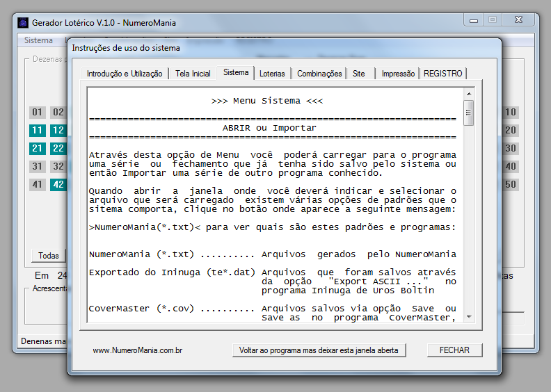Toggle number 01 in main window

[x=38, y=113]
